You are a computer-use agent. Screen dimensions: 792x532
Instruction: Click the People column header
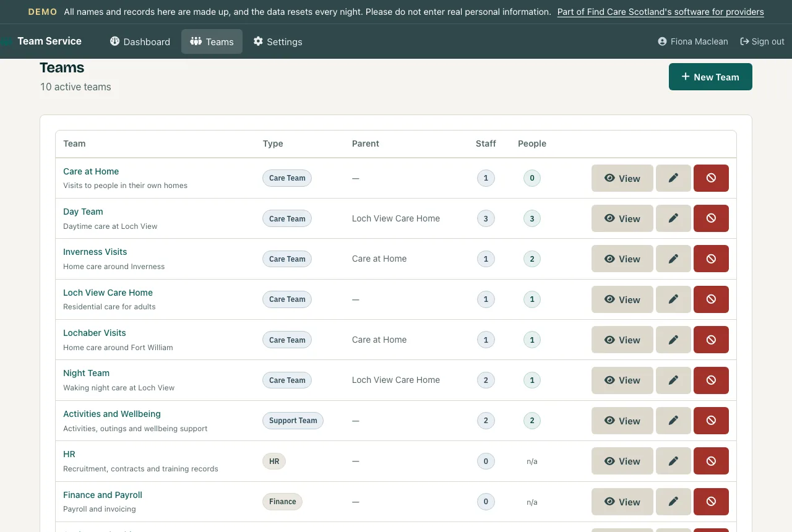532,144
